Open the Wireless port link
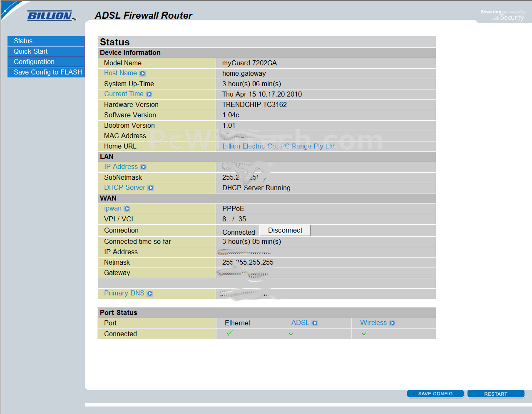532x414 pixels. [373, 323]
